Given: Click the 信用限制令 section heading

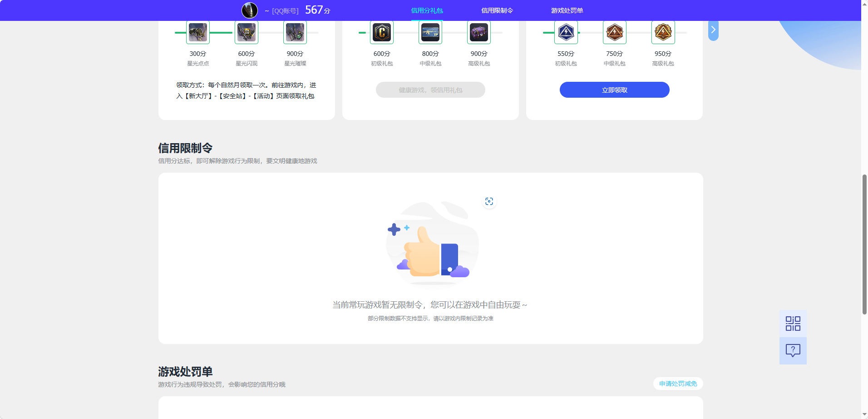Looking at the screenshot, I should coord(185,148).
